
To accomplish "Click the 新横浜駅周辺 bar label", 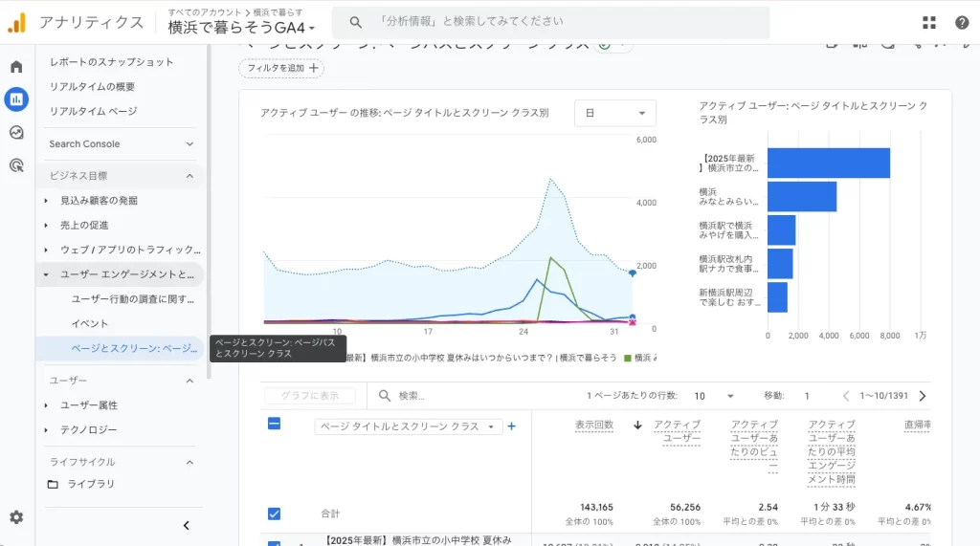I will [729, 297].
